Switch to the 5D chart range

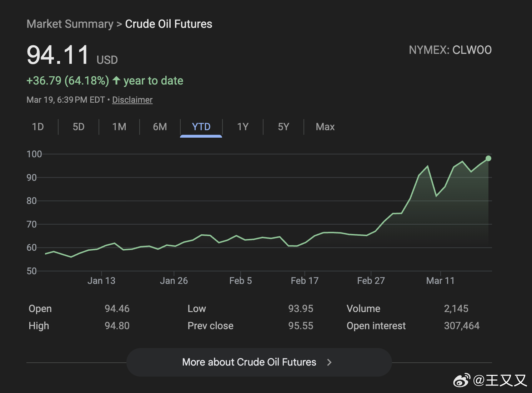pos(79,127)
